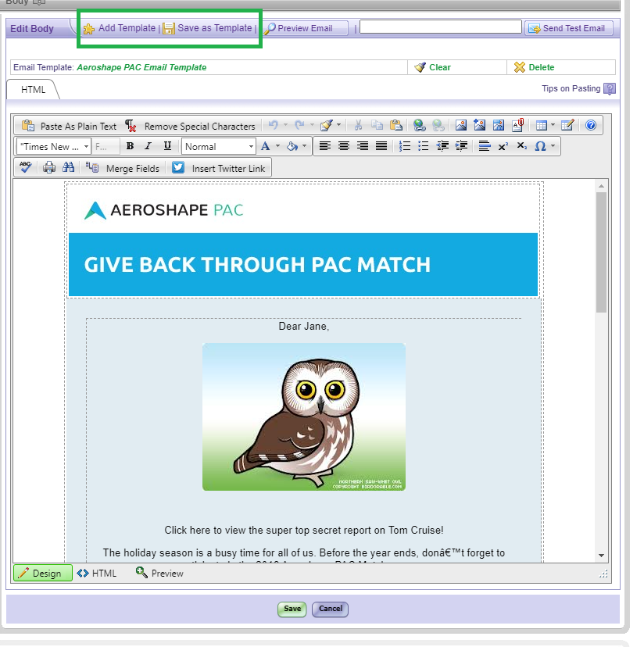Open background color palette arrow
This screenshot has height=647, width=644.
tap(304, 145)
